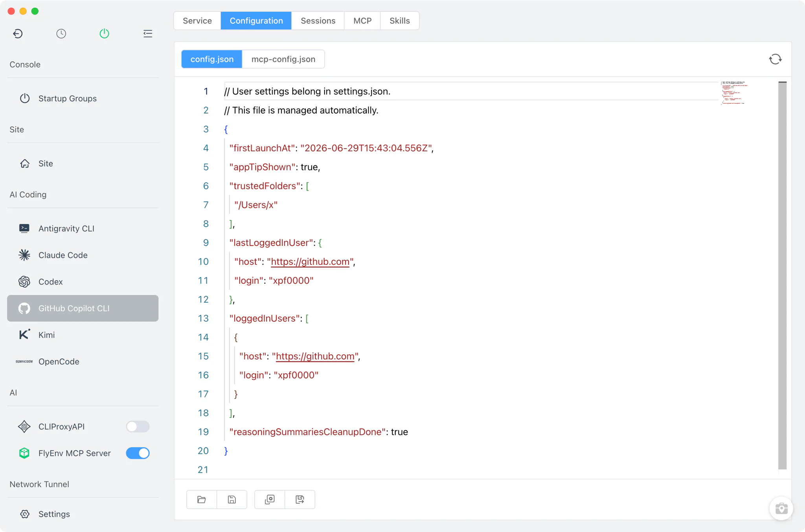Toggle the CLIProxyAPI switch on
This screenshot has width=805, height=532.
[x=138, y=426]
